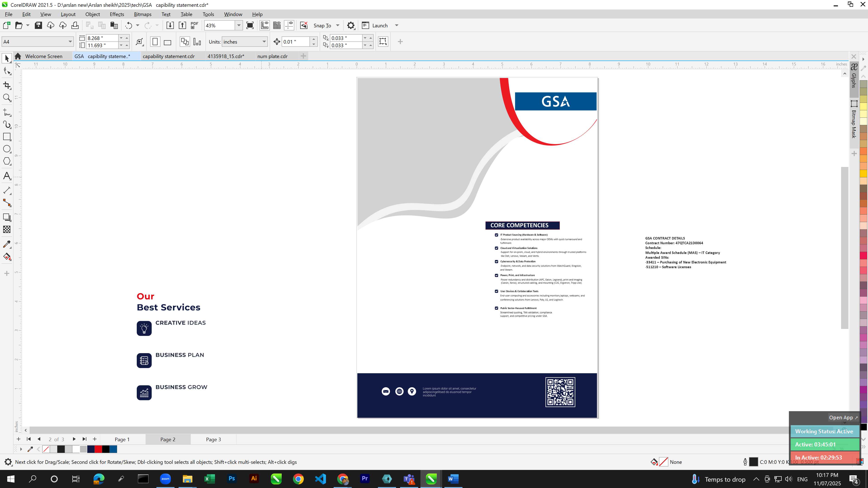The image size is (868, 488).
Task: Open Microsoft Word from the taskbar
Action: point(453,479)
